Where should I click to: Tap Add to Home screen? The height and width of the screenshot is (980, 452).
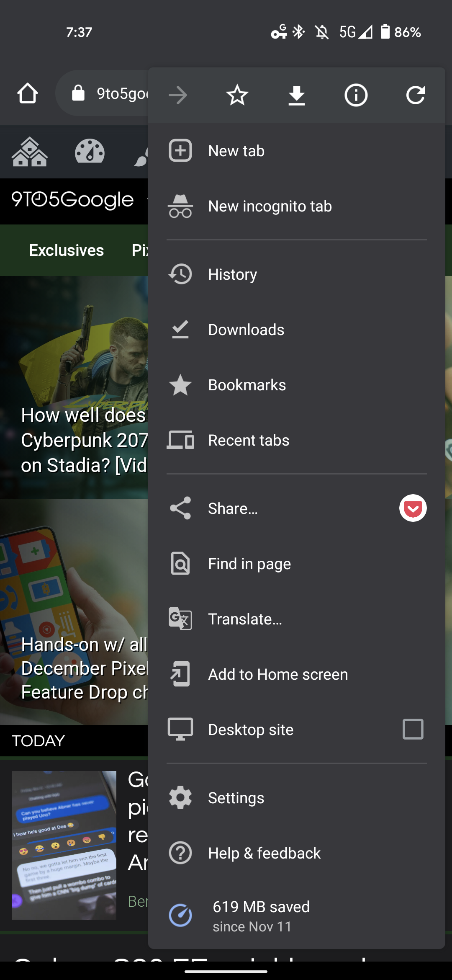pos(278,674)
